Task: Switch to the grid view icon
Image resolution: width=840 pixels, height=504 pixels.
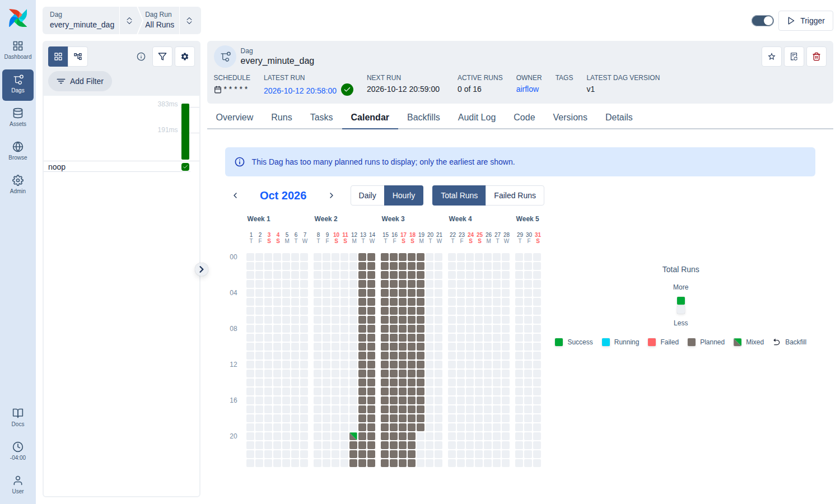Action: [x=58, y=57]
